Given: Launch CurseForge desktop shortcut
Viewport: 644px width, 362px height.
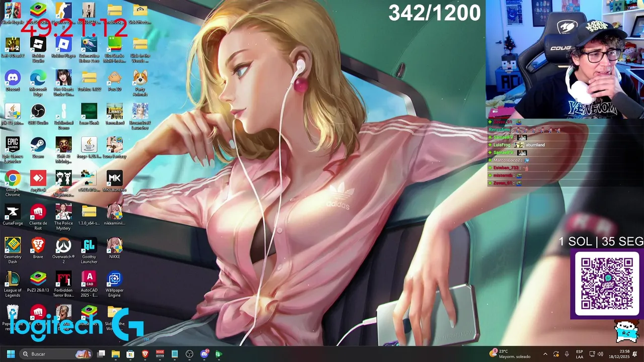Looking at the screenshot, I should (x=13, y=215).
